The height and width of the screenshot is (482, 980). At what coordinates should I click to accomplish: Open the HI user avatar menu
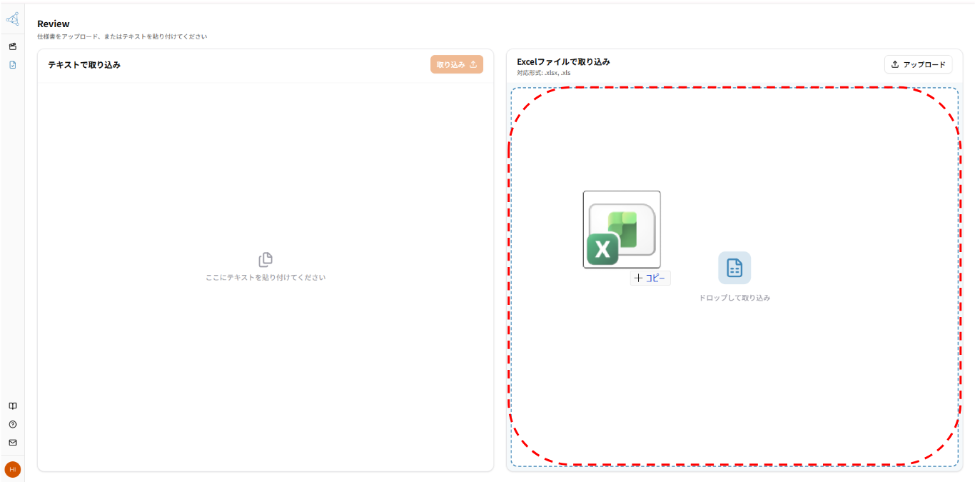[12, 469]
